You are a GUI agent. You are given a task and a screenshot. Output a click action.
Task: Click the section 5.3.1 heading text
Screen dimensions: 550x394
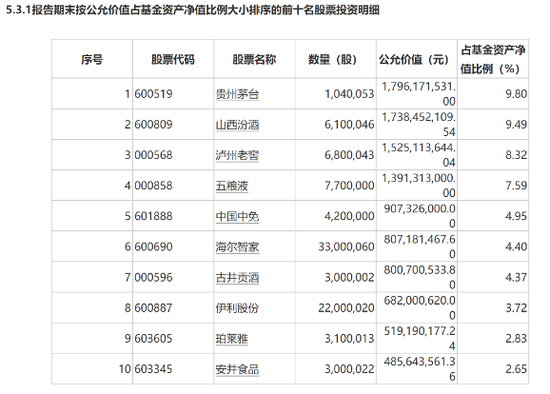coord(193,10)
